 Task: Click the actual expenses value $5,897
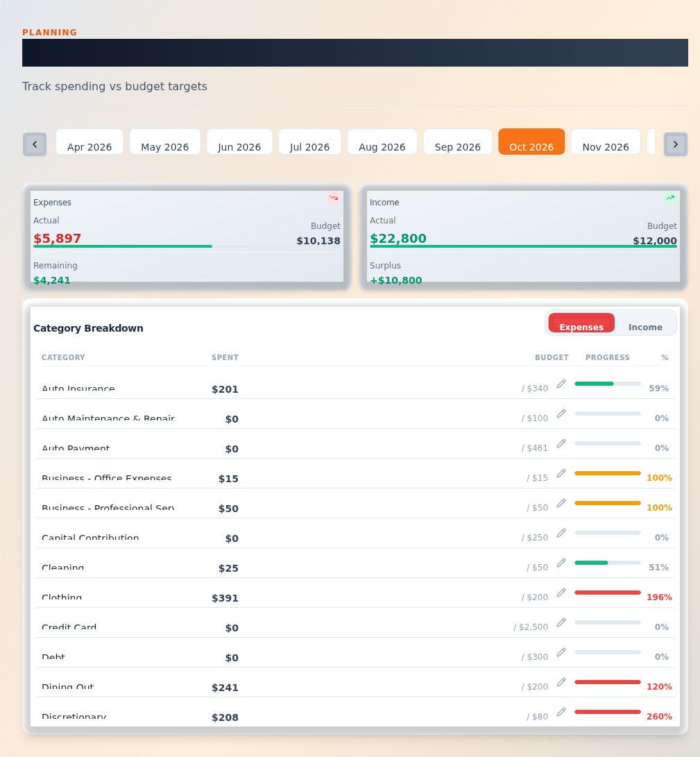tap(57, 239)
